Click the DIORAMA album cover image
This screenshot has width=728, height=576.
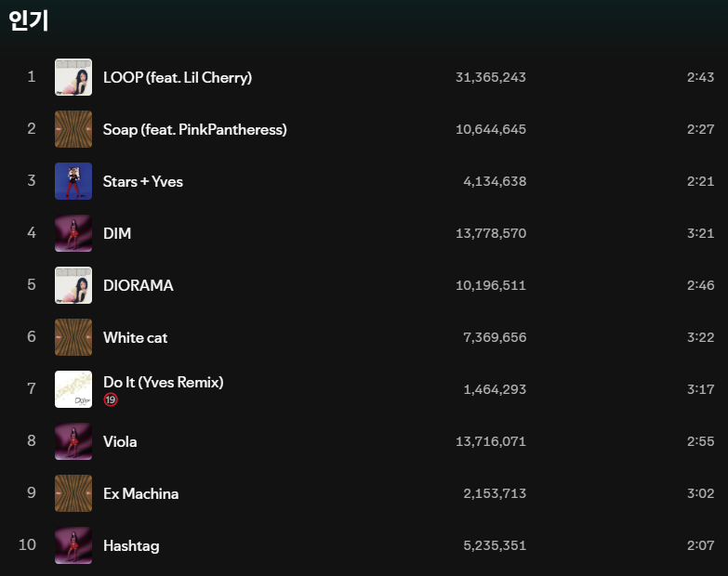(73, 285)
